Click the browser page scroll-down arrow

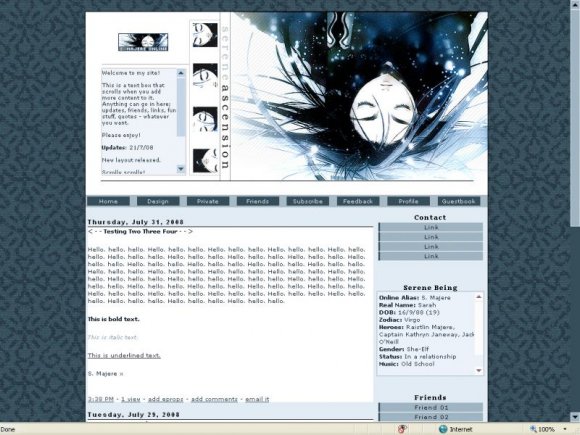575,417
